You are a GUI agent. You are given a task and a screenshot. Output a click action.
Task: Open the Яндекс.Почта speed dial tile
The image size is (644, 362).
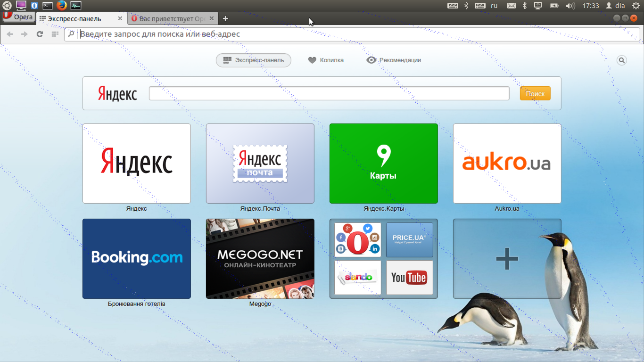260,164
